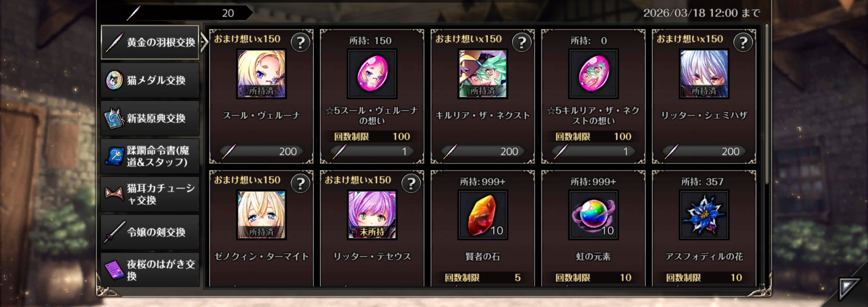Viewport: 868px width, 307px height.
Task: Select the 虹の元素 rainbow orb icon
Action: [594, 215]
